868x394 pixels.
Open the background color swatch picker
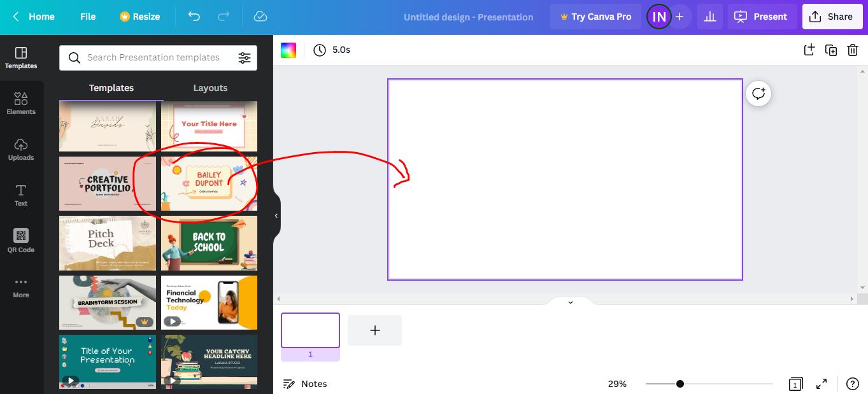pos(288,50)
